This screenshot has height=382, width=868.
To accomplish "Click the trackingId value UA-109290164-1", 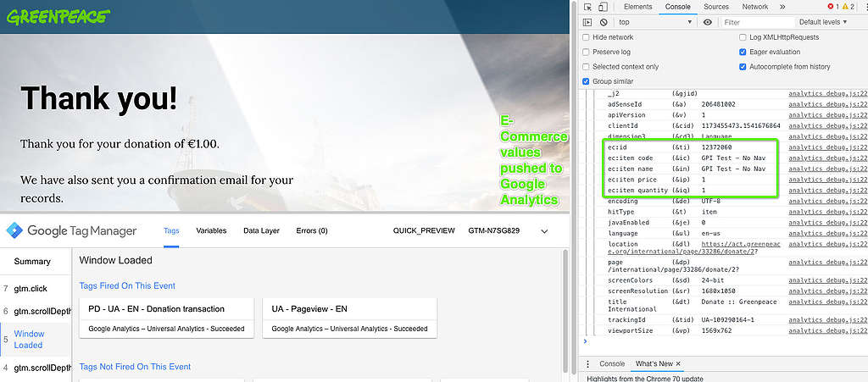I will click(727, 319).
